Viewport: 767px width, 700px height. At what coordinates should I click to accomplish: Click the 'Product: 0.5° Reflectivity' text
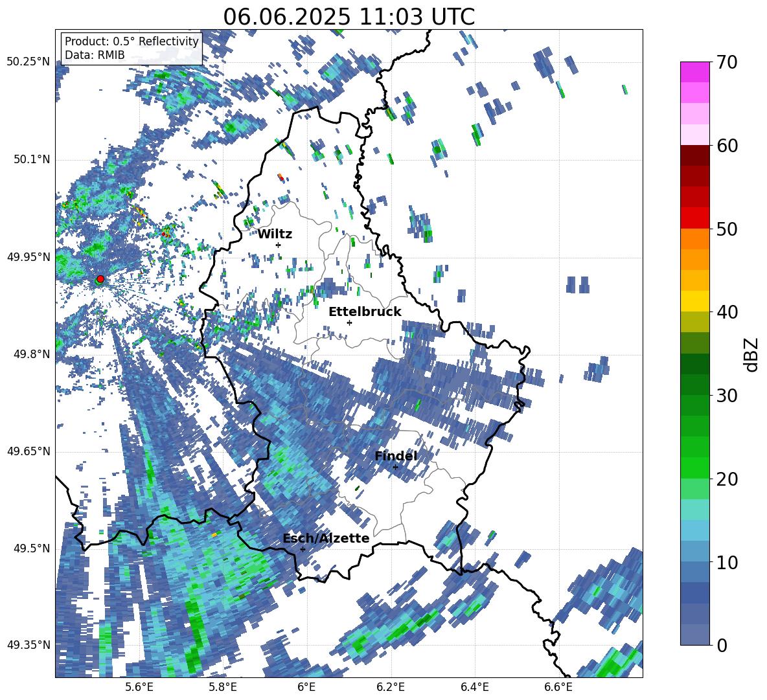pyautogui.click(x=132, y=41)
